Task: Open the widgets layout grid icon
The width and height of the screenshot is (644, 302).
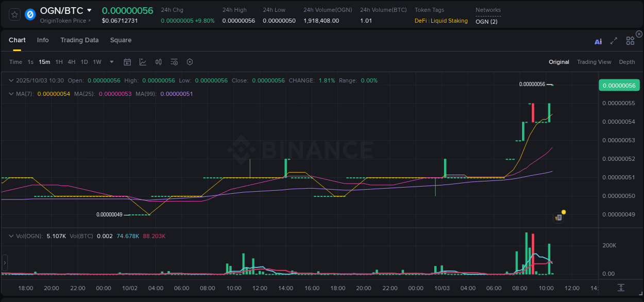Action: coord(630,40)
